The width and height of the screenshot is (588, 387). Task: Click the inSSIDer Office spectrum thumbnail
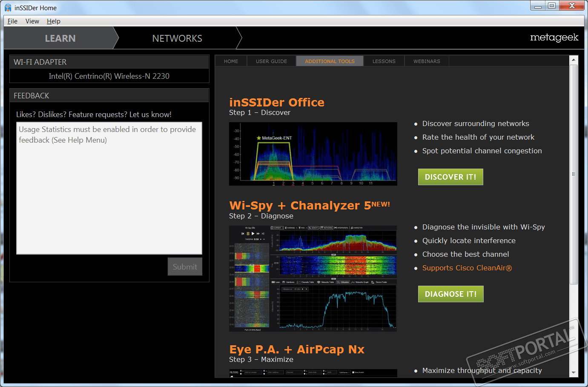[313, 154]
